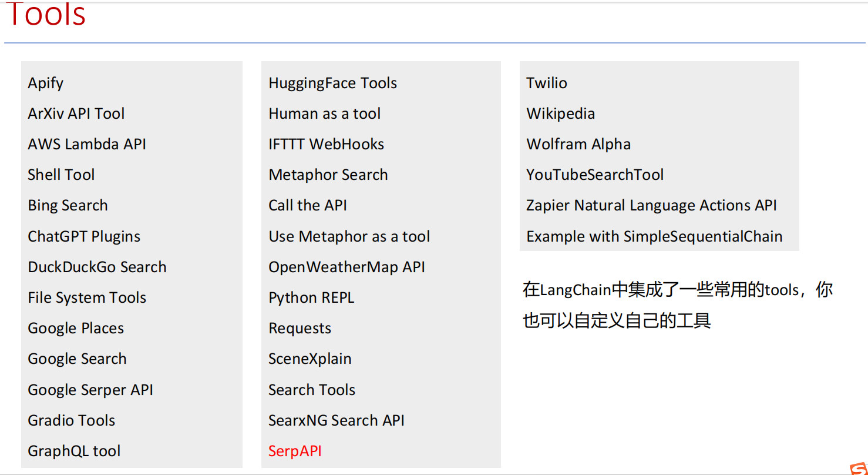
Task: Click 'Zapier Natural Language Actions API' text
Action: [x=651, y=206]
